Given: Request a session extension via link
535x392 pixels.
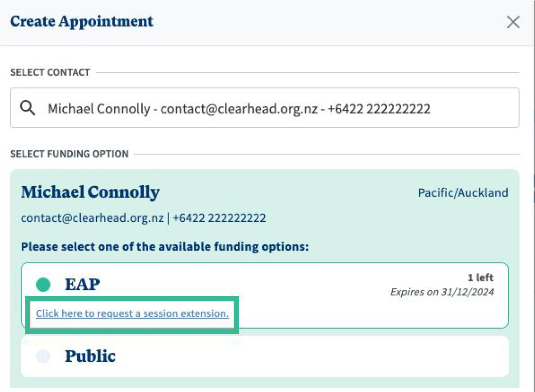Looking at the screenshot, I should pyautogui.click(x=132, y=313).
